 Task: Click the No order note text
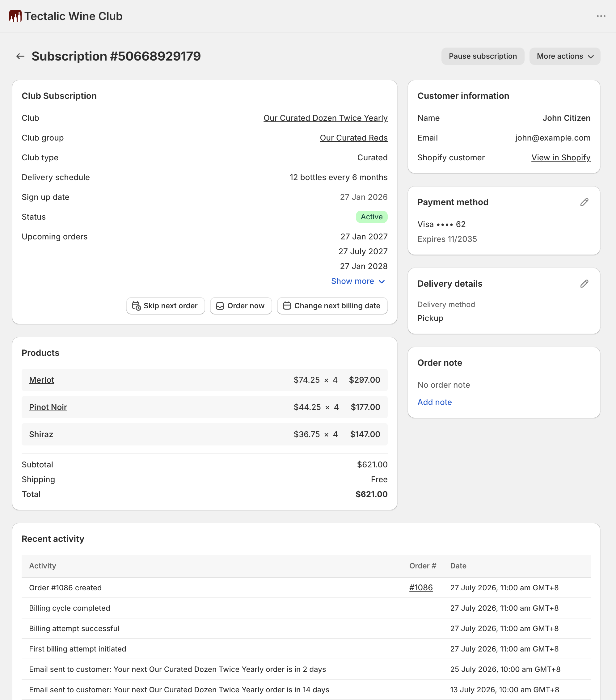tap(443, 385)
